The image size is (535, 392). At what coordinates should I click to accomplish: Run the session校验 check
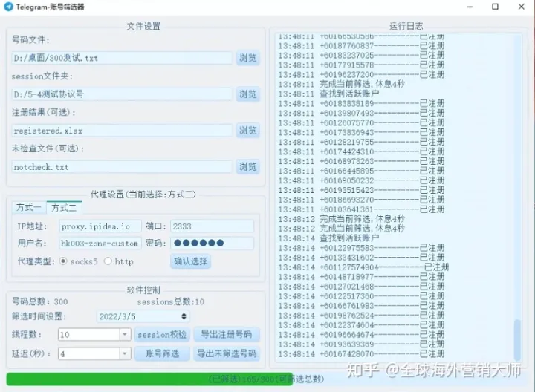[162, 335]
